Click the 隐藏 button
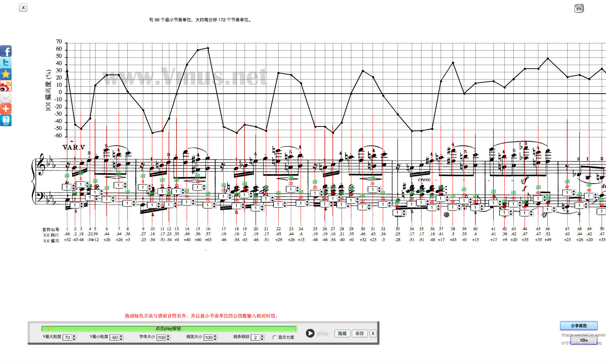The image size is (606, 364). click(x=342, y=333)
